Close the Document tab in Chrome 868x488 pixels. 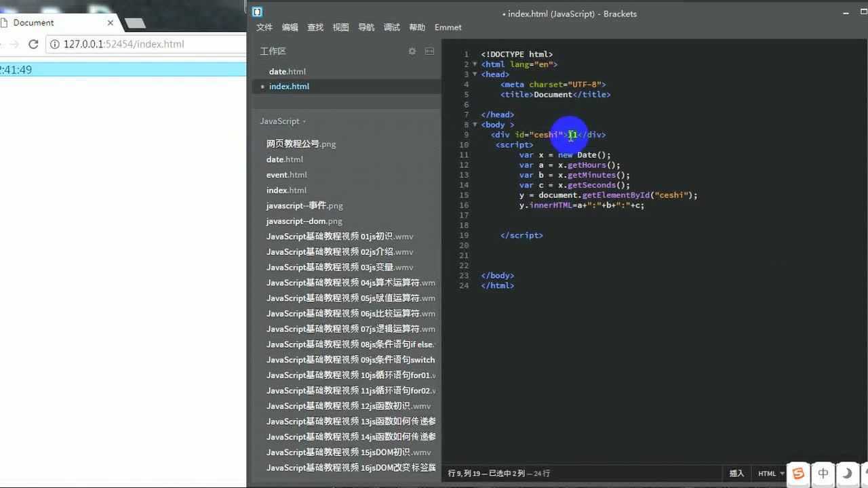click(111, 22)
